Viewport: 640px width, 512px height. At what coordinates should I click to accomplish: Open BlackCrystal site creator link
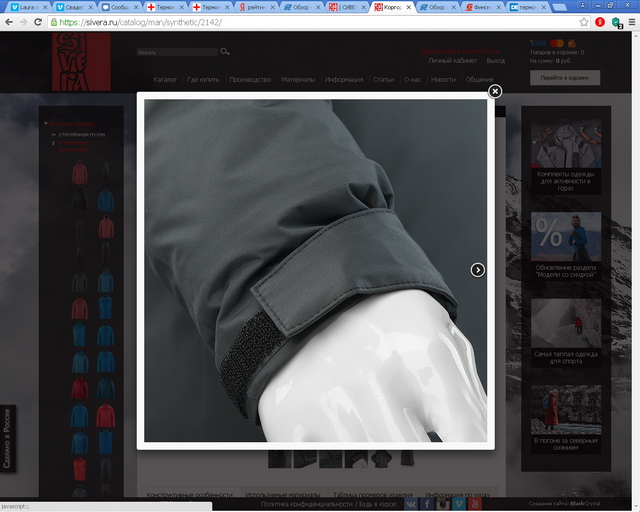585,504
